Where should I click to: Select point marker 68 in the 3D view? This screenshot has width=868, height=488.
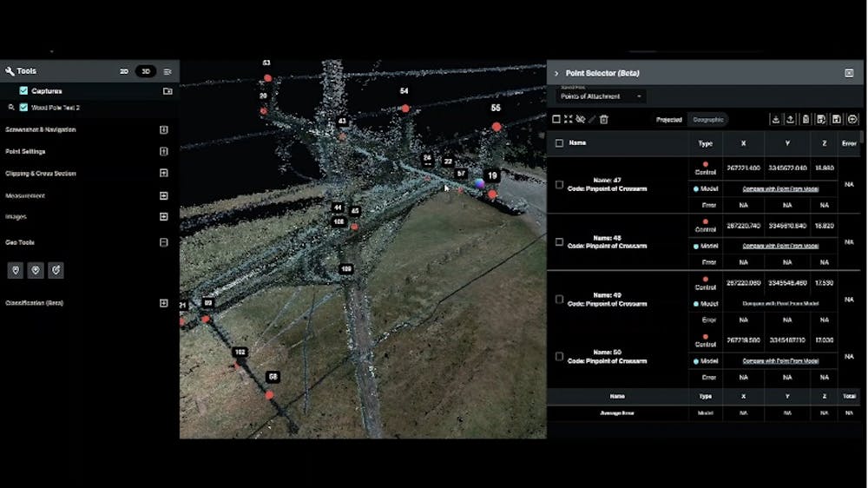(269, 395)
